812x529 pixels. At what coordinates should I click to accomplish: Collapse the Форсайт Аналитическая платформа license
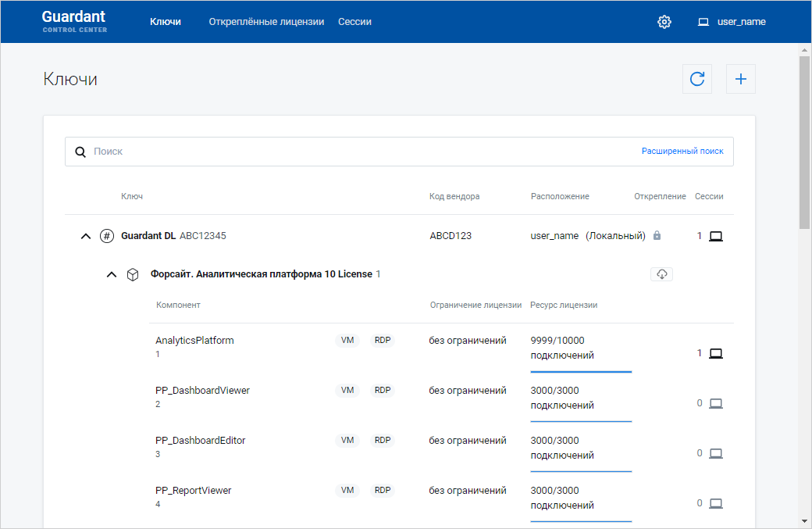(x=112, y=274)
